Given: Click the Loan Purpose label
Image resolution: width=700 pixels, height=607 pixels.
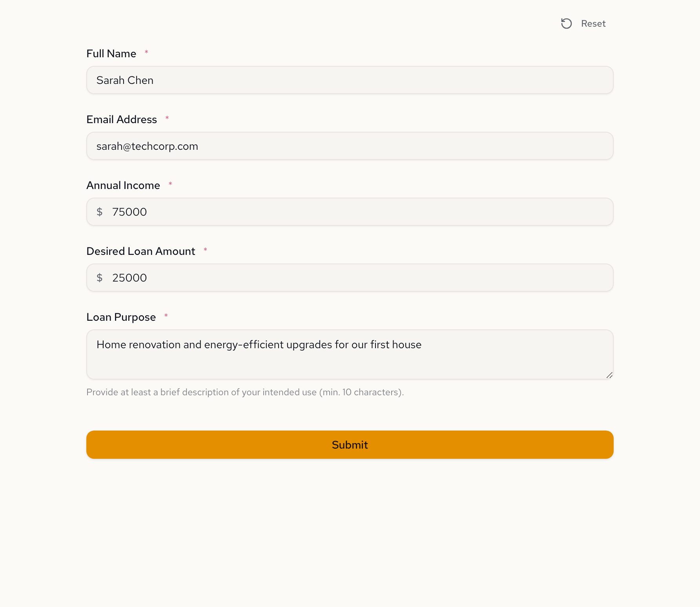Looking at the screenshot, I should pyautogui.click(x=121, y=317).
